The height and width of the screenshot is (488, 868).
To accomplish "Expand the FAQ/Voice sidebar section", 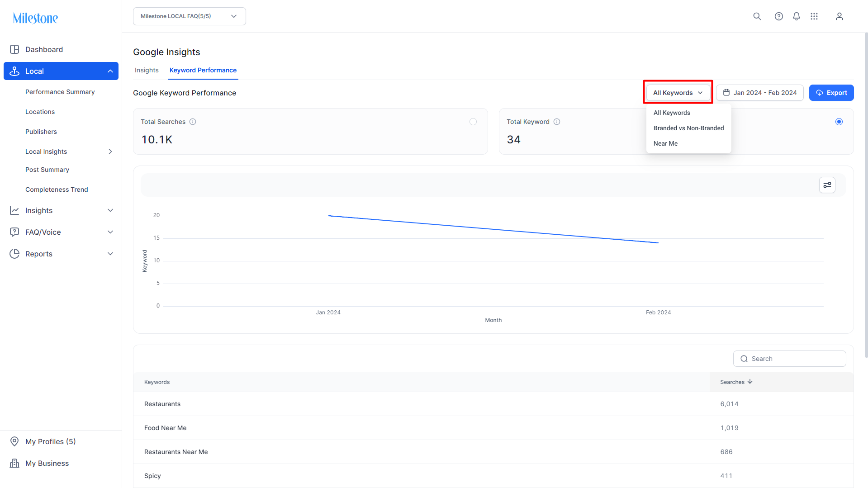I will [110, 232].
